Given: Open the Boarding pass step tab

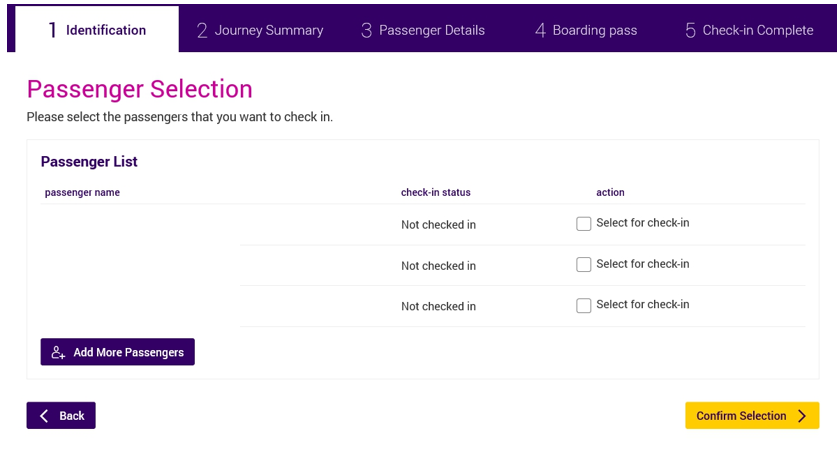Looking at the screenshot, I should click(x=586, y=30).
